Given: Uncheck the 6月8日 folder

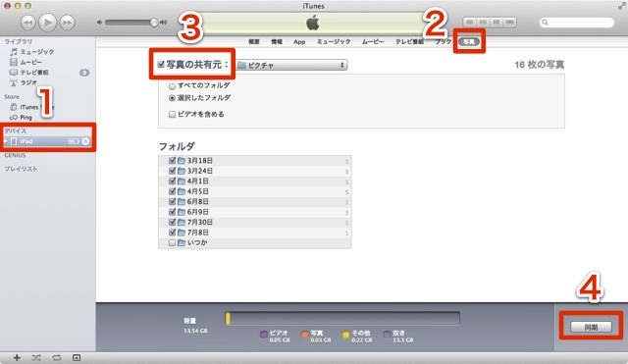Looking at the screenshot, I should (x=173, y=201).
